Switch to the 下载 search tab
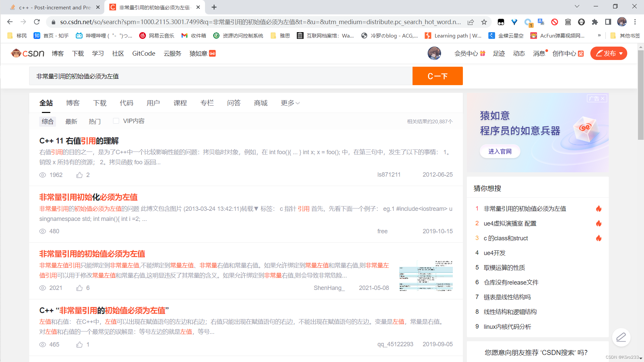644x362 pixels. pos(100,103)
